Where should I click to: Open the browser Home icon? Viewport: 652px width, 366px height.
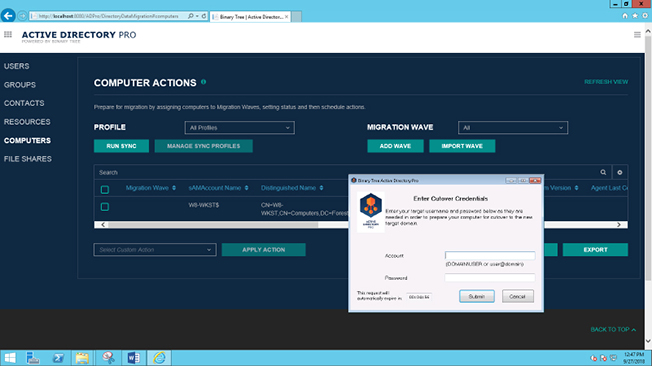(x=625, y=16)
